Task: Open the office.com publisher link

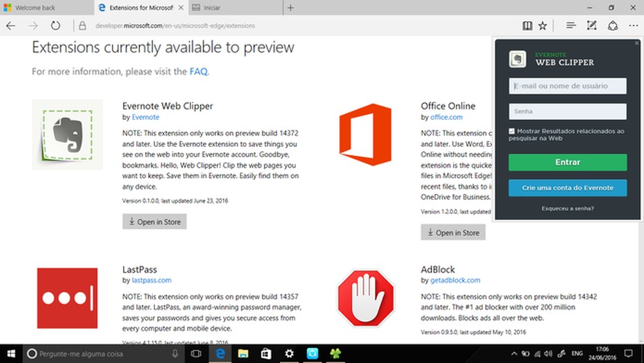Action: click(x=446, y=117)
